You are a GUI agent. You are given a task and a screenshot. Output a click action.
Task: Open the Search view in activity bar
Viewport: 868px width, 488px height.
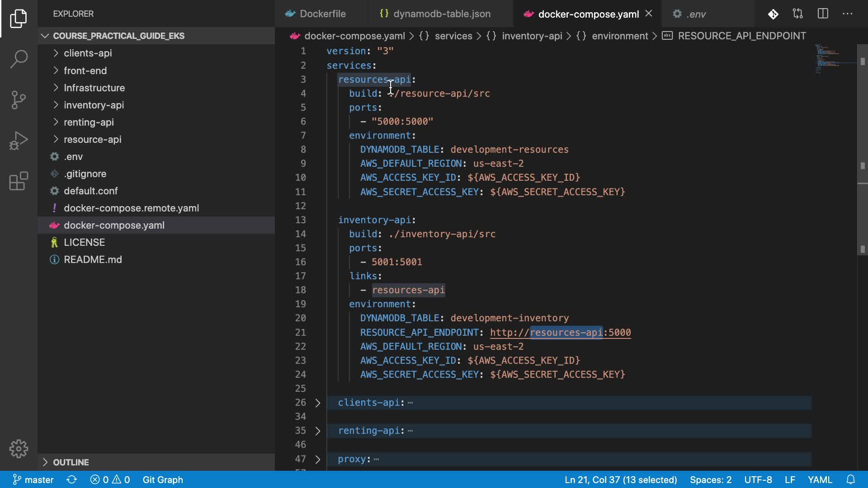click(19, 59)
